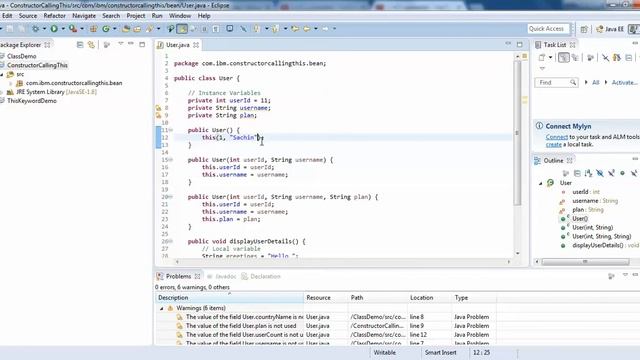Collapse All in Package Explorer
The image size is (640, 360).
80,44
